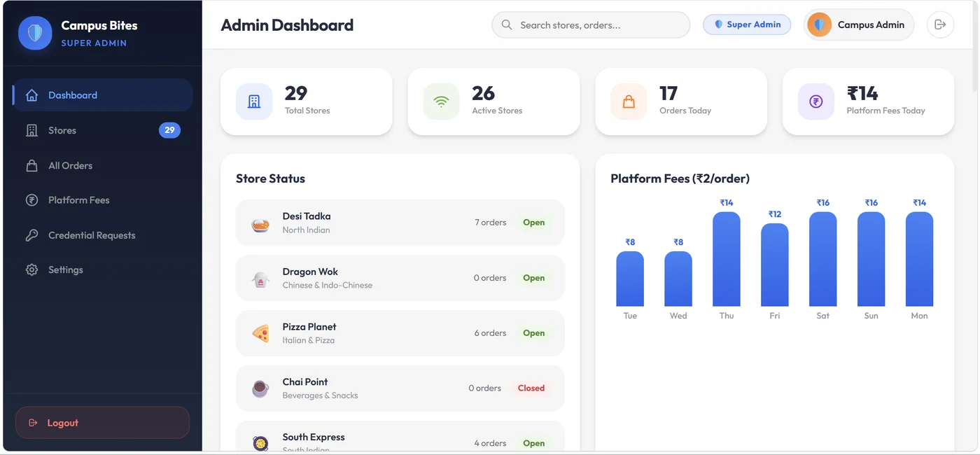Click the Fri ₹12 fee bar

point(775,265)
